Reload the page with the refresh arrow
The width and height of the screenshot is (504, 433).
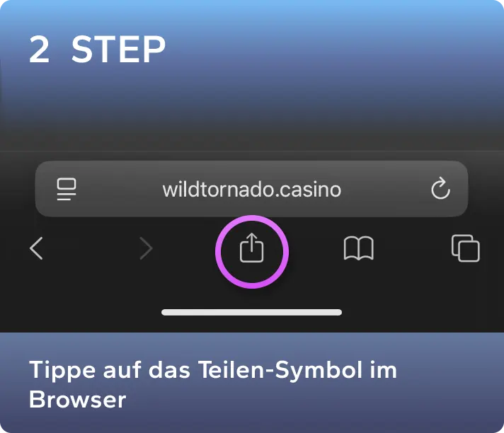440,188
